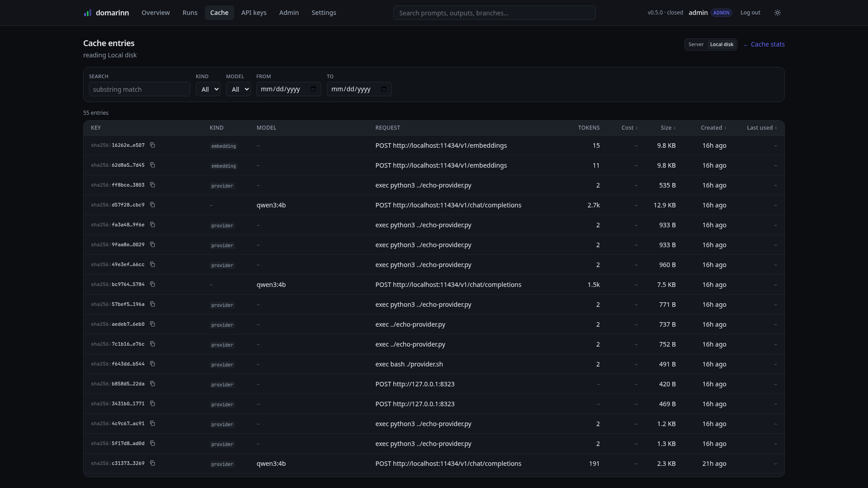Copy key sha256:9faa8e…0029
Image resolution: width=868 pixels, height=488 pixels.
[152, 244]
